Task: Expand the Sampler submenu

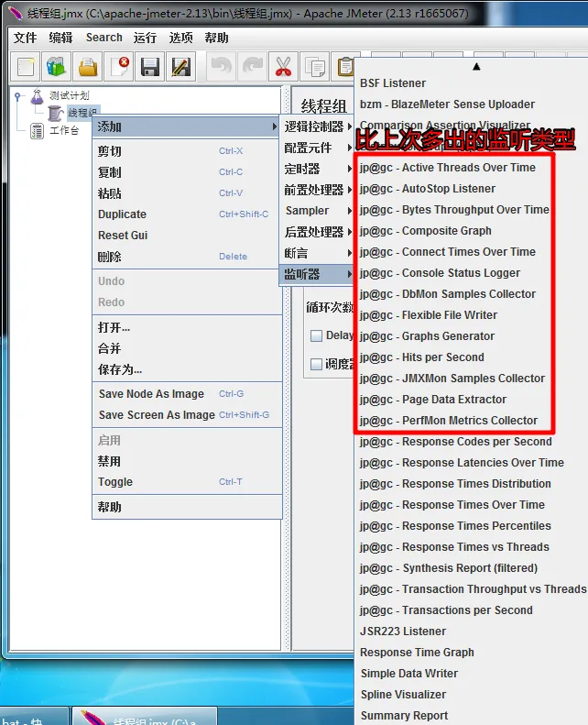Action: [x=318, y=211]
